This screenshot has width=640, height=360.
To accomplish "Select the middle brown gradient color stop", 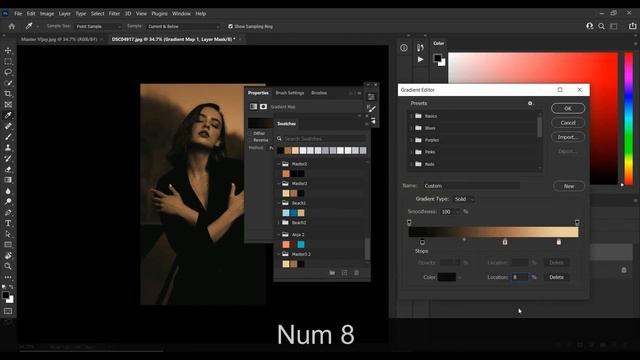I will pyautogui.click(x=505, y=242).
